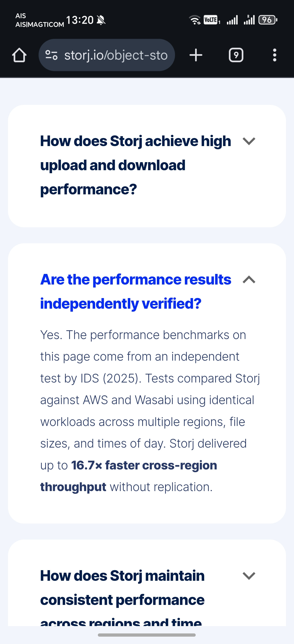
Task: Open the browser three-dot menu
Action: tap(274, 55)
